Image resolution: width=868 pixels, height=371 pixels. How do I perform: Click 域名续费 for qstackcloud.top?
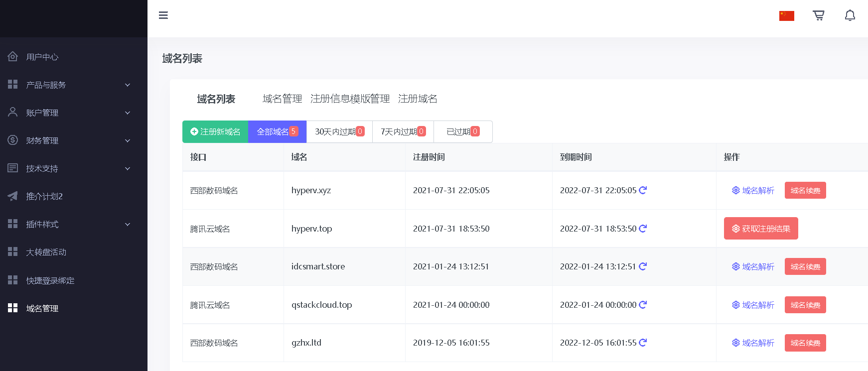pos(805,305)
